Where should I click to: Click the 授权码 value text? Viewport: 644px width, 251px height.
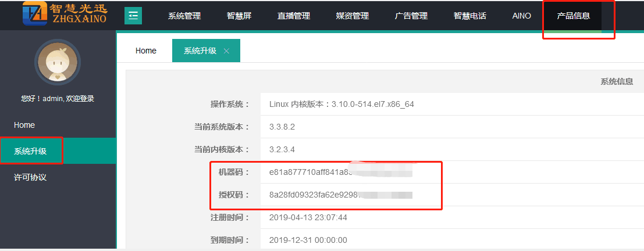coord(314,195)
